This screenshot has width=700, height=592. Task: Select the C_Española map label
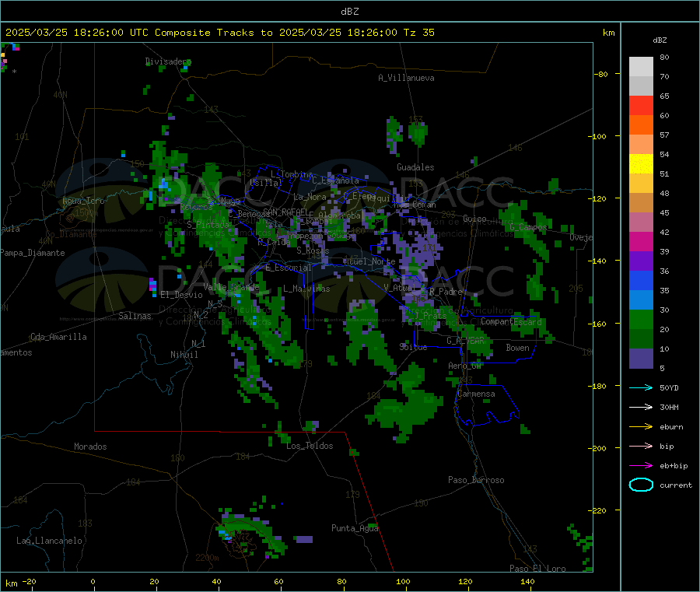tap(335, 180)
